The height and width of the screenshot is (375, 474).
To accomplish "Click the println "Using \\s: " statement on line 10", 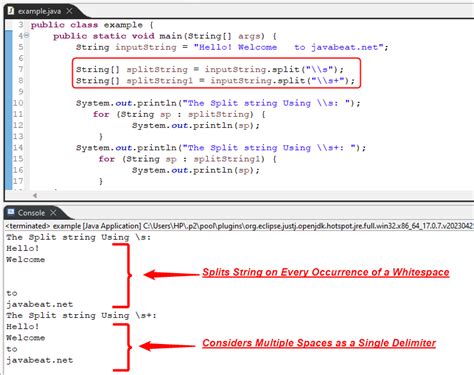I will [x=218, y=103].
